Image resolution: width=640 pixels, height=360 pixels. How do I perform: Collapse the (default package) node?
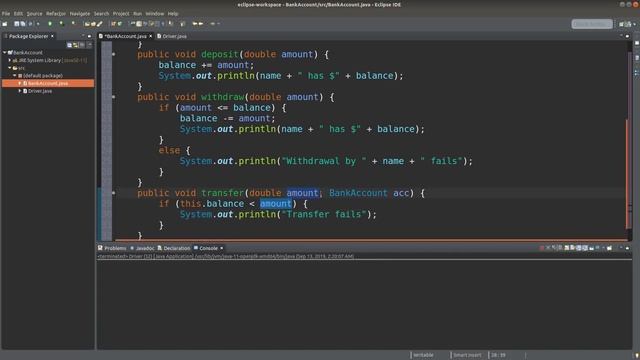[15, 76]
